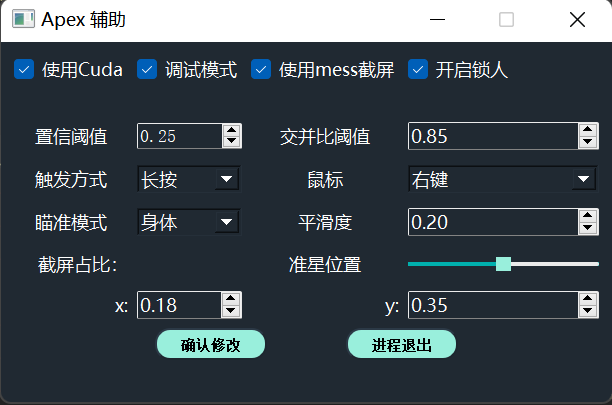Focus the 交并比阈值 field showing 0.85
The height and width of the screenshot is (405, 612).
click(493, 136)
